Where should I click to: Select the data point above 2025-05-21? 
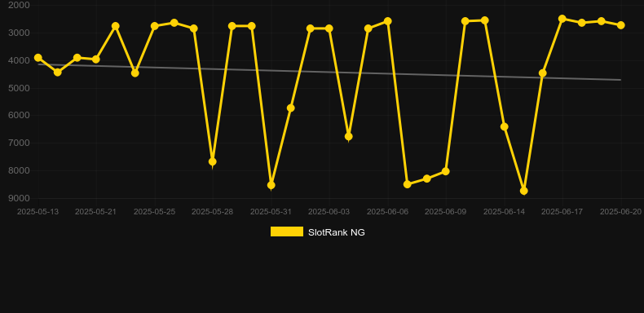tap(96, 60)
